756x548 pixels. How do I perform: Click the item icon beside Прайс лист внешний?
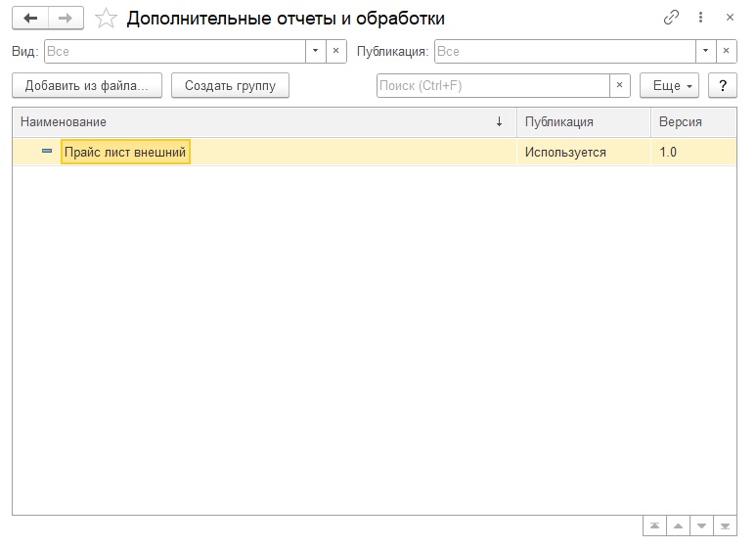point(47,152)
